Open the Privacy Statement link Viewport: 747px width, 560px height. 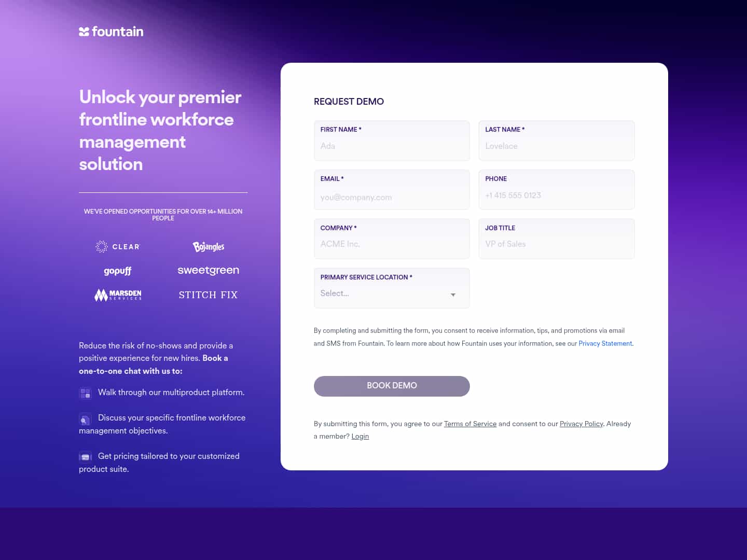coord(605,343)
